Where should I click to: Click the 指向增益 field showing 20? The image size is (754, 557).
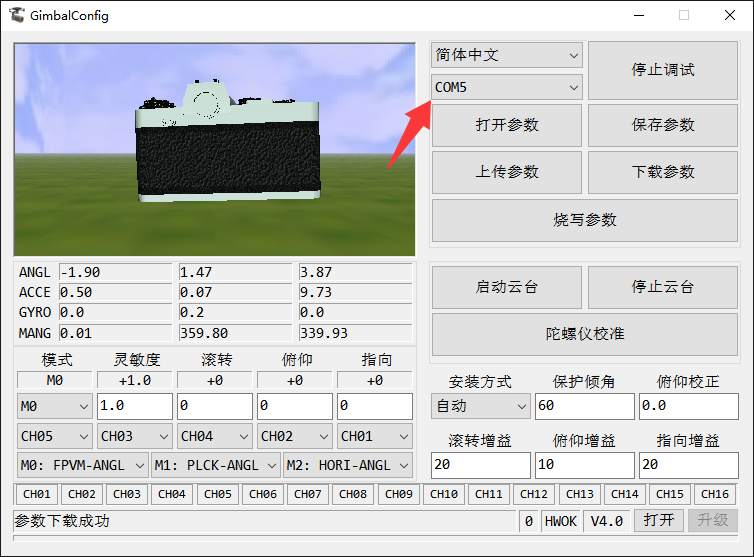click(x=689, y=465)
